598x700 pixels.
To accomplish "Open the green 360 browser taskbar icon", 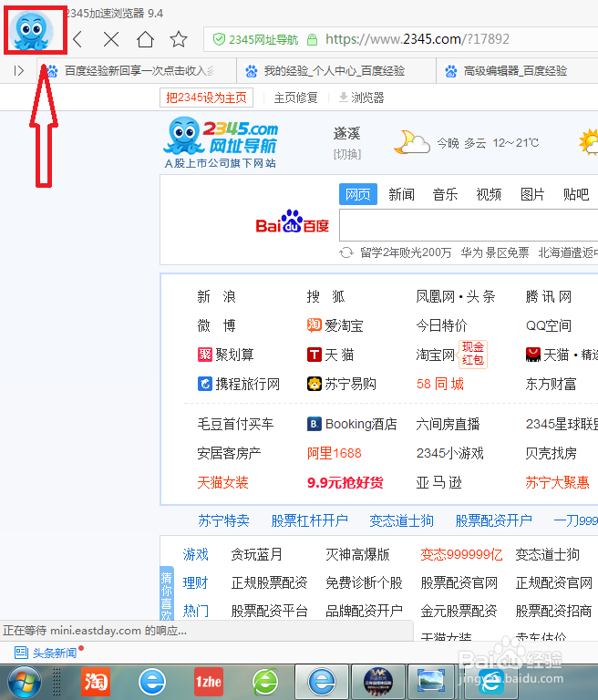I will [x=265, y=682].
